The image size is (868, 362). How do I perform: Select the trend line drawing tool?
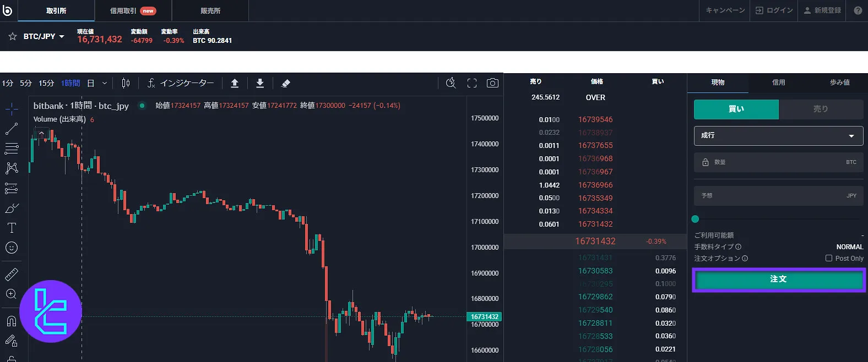click(12, 129)
